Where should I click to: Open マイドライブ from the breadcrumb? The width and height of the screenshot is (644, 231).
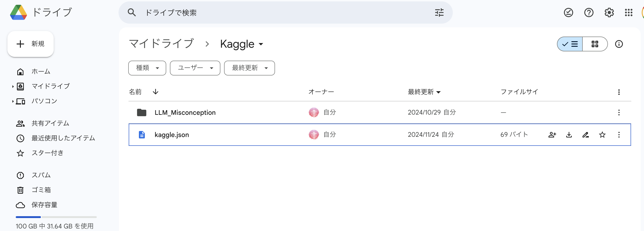click(x=161, y=43)
